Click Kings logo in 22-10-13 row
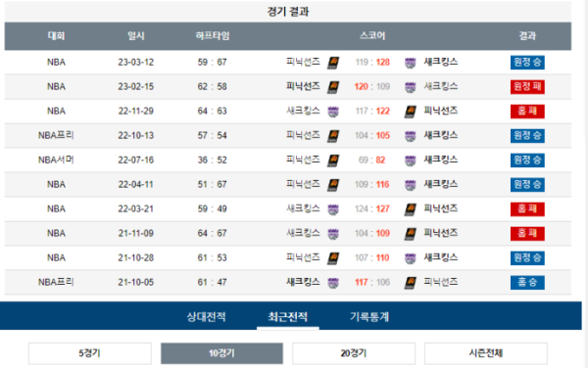 (x=411, y=136)
